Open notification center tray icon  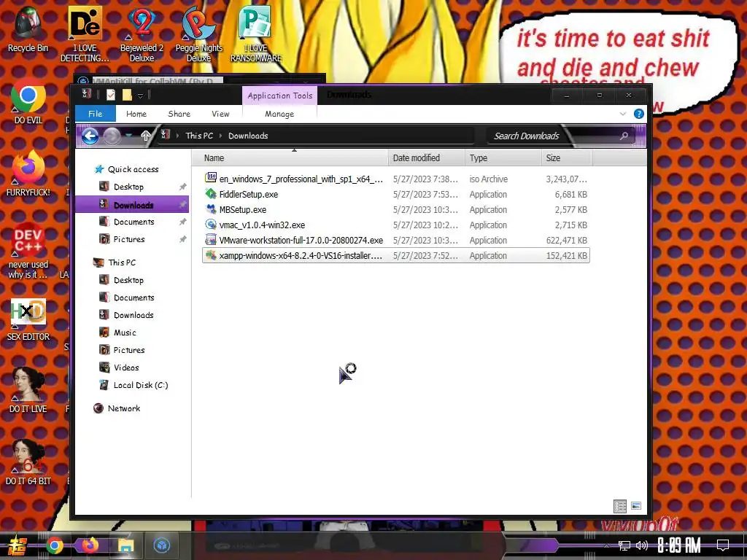[x=723, y=545]
